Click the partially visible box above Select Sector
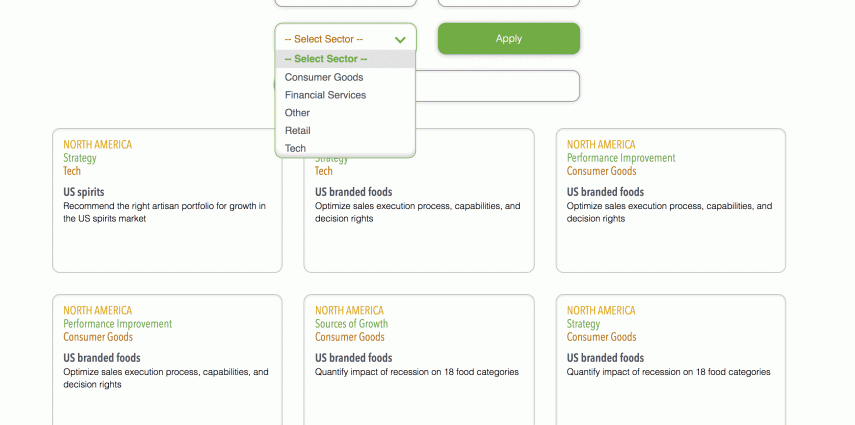The width and height of the screenshot is (855, 425). pyautogui.click(x=345, y=3)
